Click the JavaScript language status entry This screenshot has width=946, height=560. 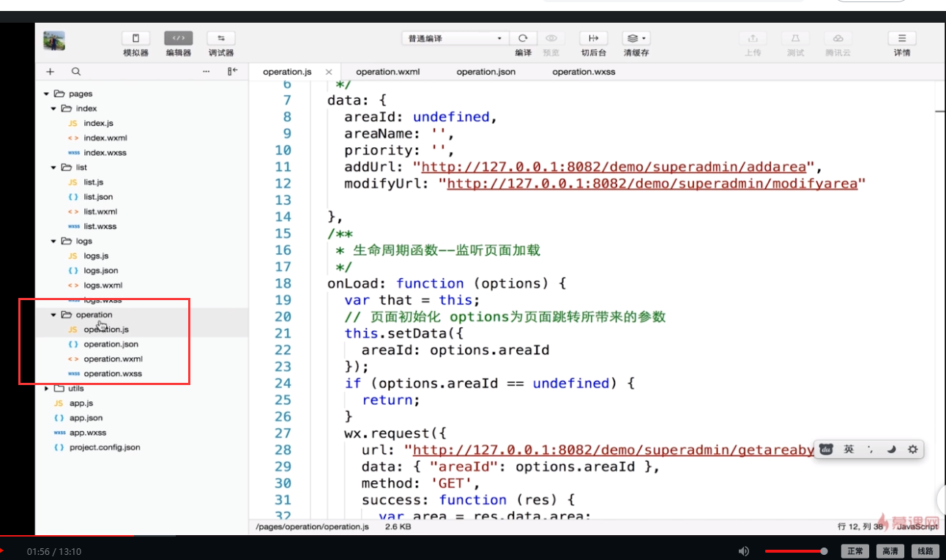pos(917,526)
